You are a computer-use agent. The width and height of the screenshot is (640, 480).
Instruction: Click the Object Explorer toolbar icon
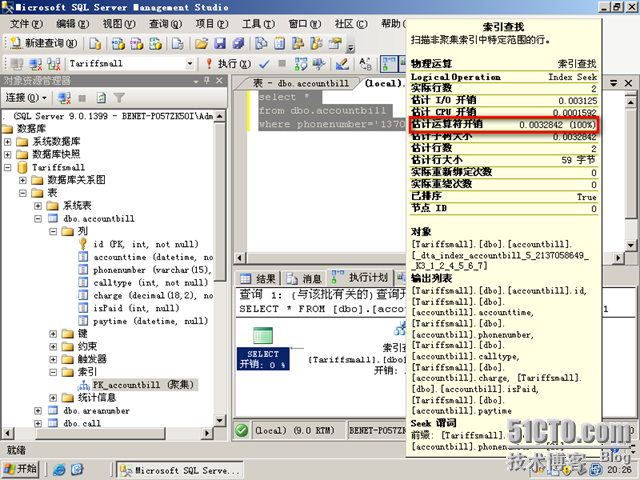(298, 43)
